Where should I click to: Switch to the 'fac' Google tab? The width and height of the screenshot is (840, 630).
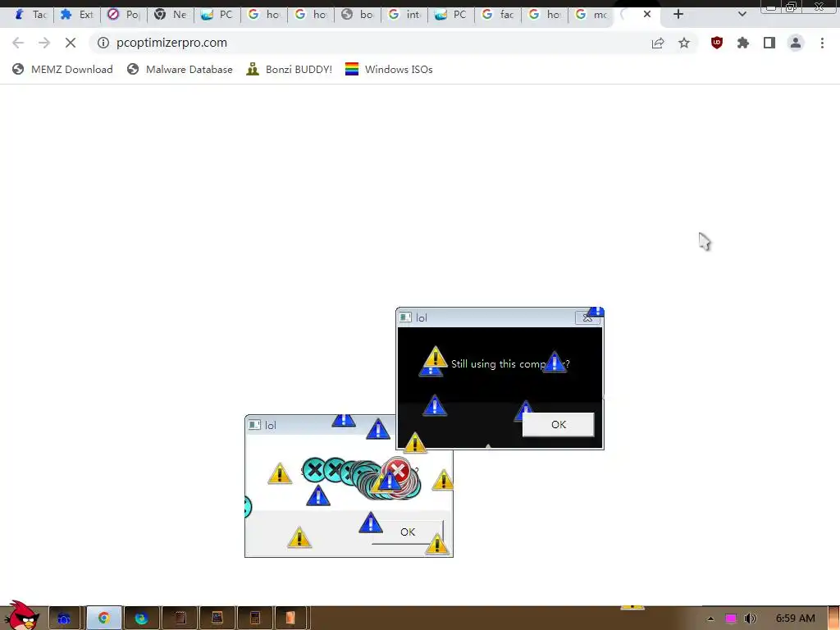pos(498,15)
